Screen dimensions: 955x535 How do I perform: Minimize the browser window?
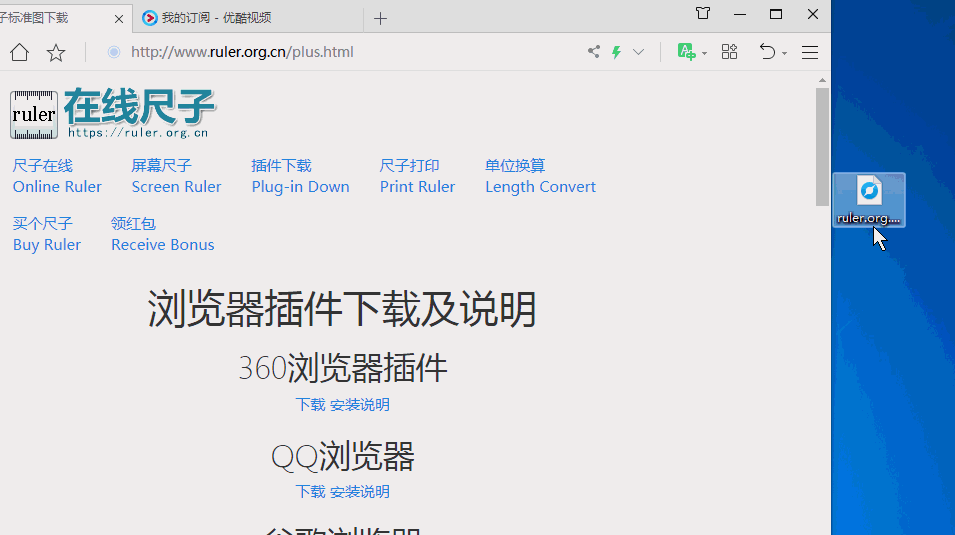click(x=740, y=14)
